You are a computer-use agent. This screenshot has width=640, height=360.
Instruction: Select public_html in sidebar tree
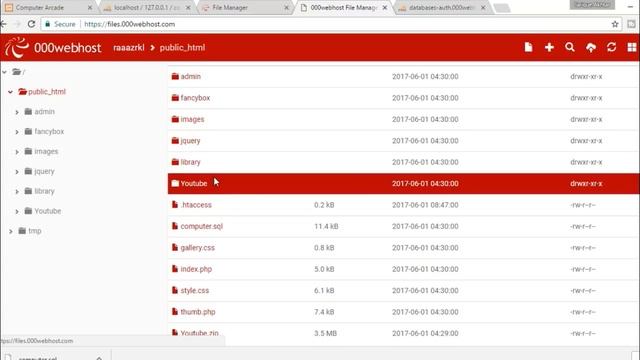pyautogui.click(x=47, y=91)
